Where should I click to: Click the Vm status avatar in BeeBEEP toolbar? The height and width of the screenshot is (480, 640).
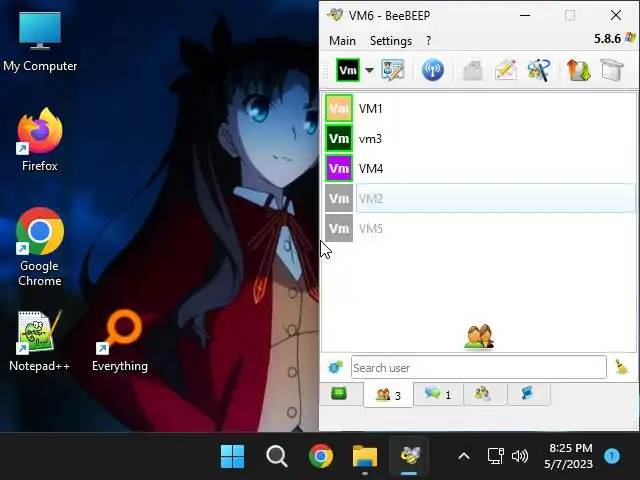(x=348, y=70)
